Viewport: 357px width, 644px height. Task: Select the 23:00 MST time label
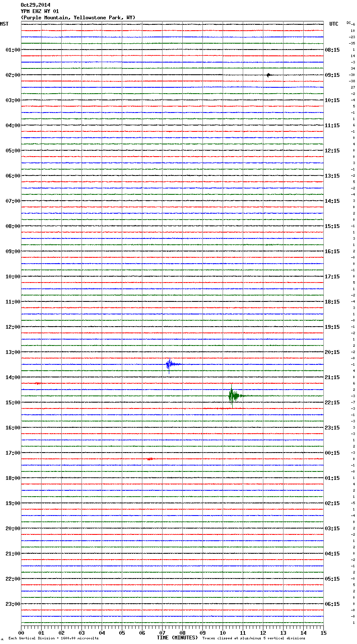click(x=13, y=604)
